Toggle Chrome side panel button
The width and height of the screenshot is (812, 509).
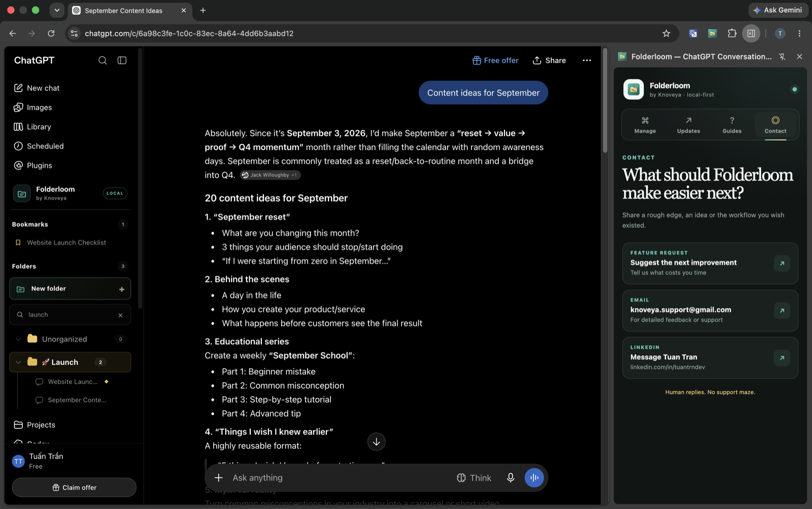pos(751,34)
